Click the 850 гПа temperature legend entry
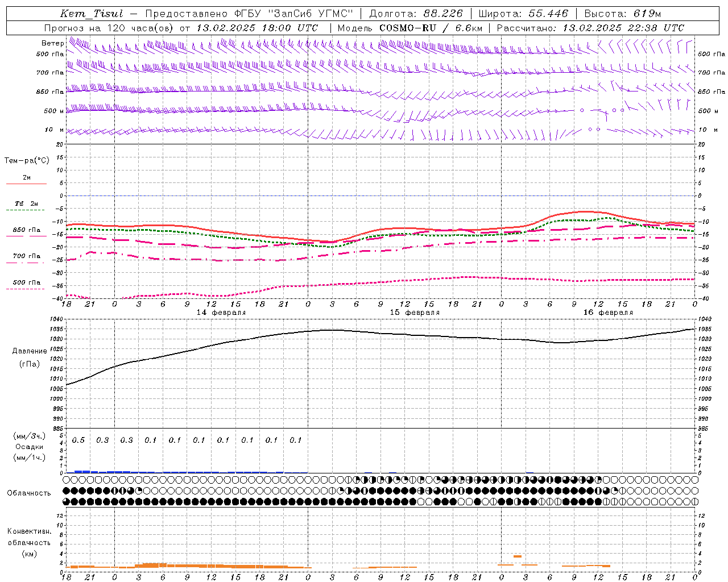The image size is (728, 582). (27, 232)
